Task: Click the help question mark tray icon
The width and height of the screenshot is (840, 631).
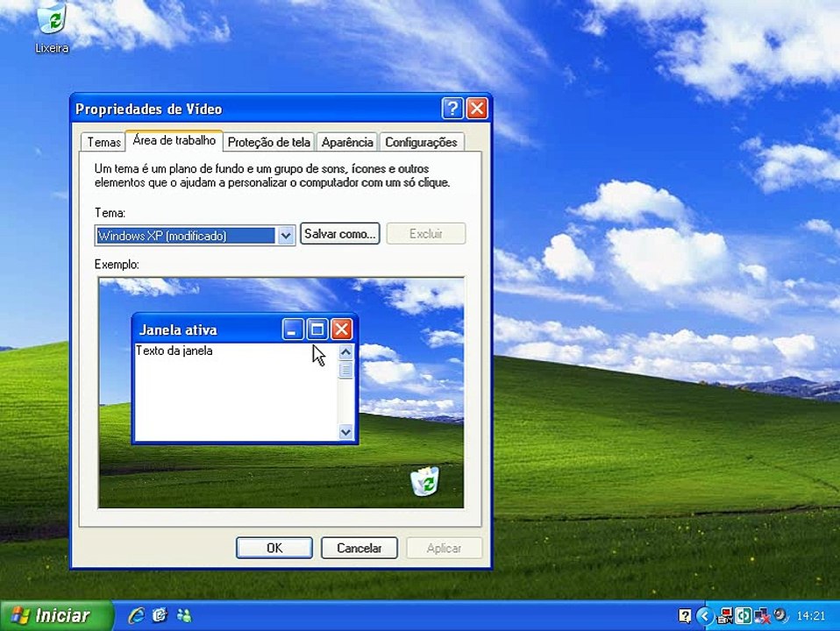Action: point(684,616)
